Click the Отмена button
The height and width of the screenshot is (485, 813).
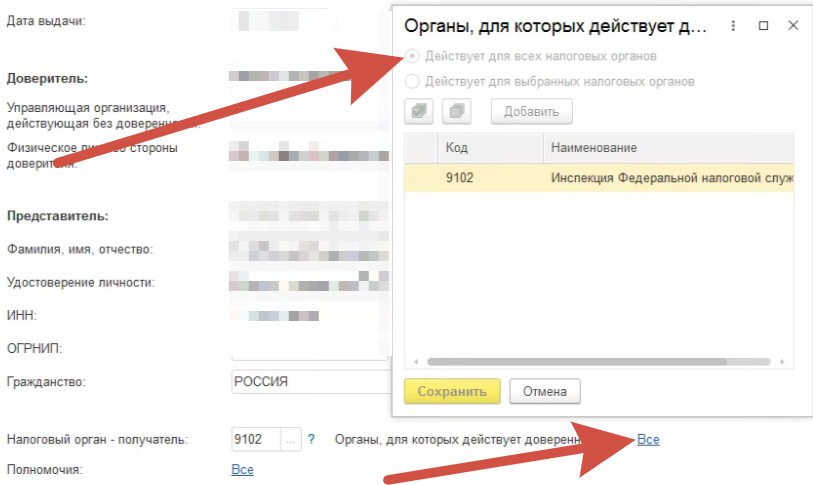[544, 391]
